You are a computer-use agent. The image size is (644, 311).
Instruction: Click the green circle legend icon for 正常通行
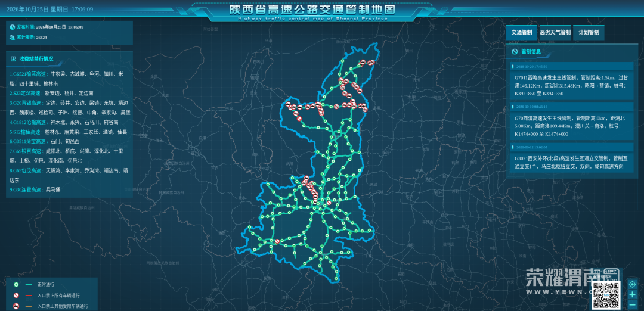coord(16,284)
